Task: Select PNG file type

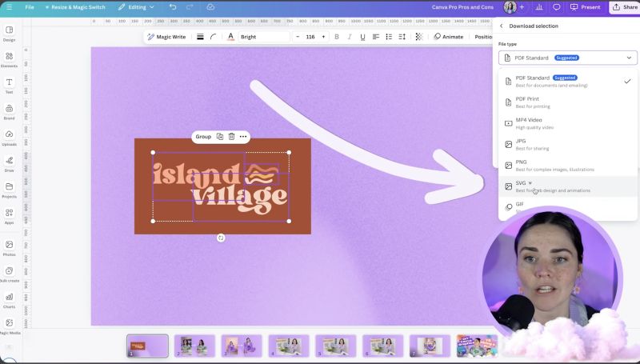Action: [x=567, y=166]
